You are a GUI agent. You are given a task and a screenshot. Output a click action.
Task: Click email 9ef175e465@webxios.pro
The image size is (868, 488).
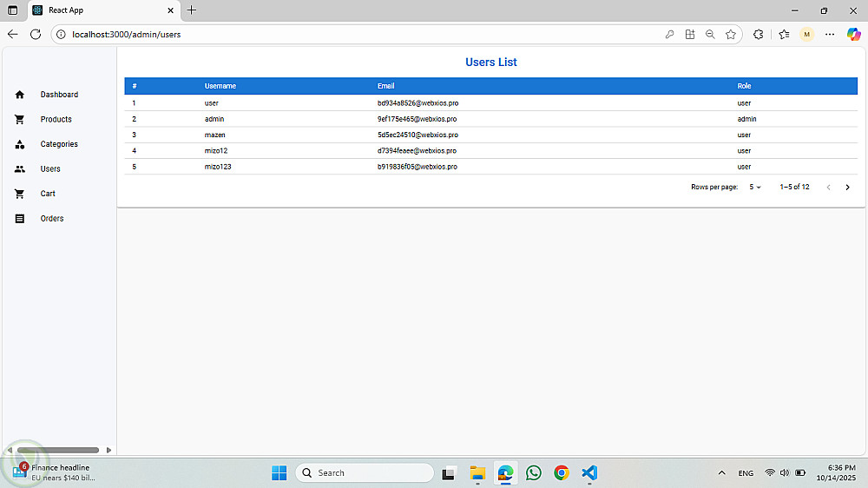point(417,119)
